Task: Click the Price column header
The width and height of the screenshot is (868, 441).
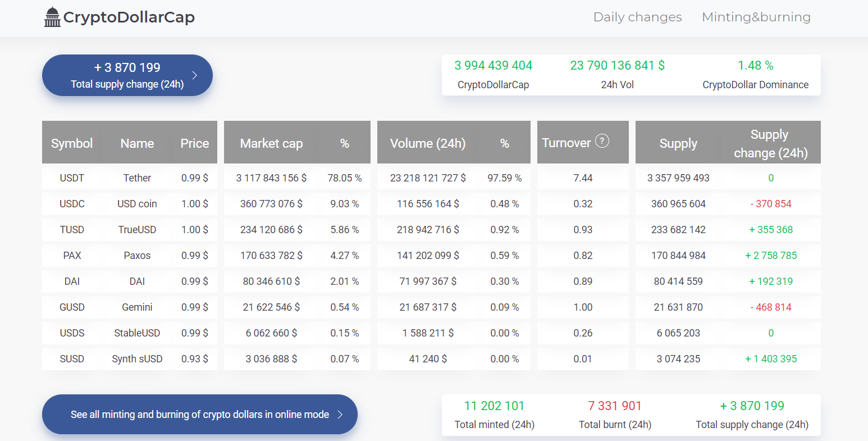Action: coord(194,143)
